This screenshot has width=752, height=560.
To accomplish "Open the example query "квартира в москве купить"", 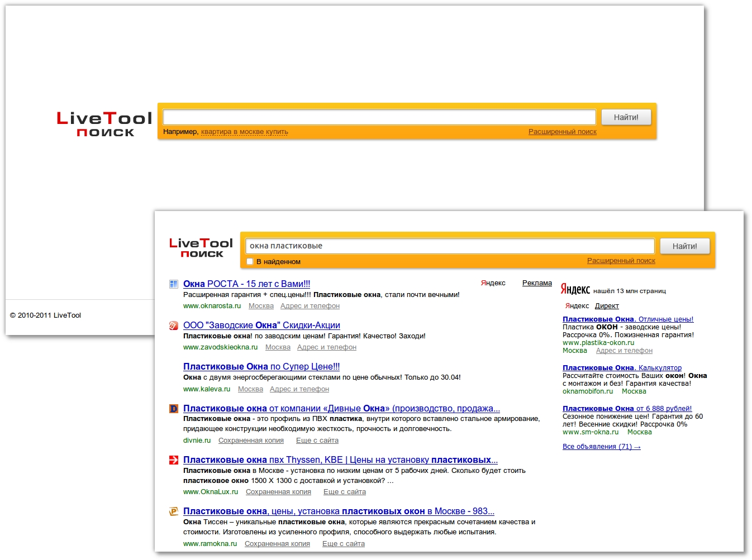I will 245,132.
